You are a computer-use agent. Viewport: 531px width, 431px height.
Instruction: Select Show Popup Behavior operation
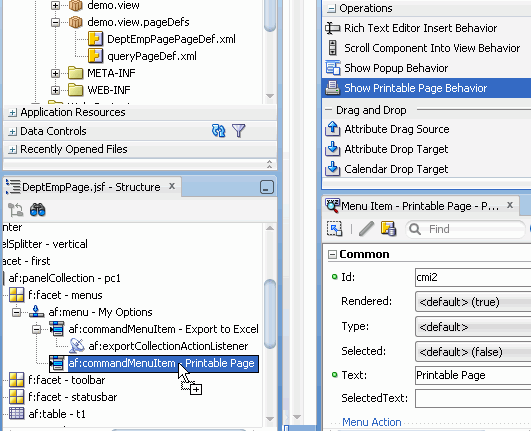coord(396,68)
